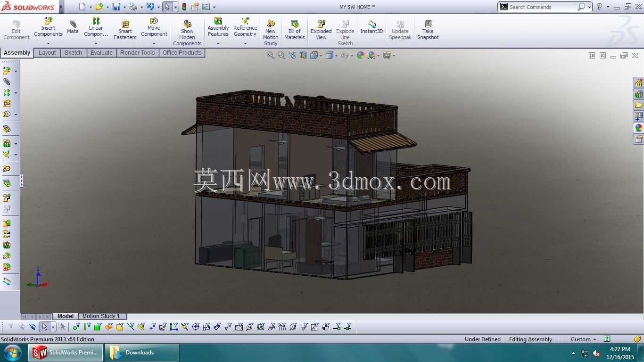Toggle Filter Axes in selection filter bar
Image resolution: width=644 pixels, height=362 pixels.
pyautogui.click(x=131, y=327)
